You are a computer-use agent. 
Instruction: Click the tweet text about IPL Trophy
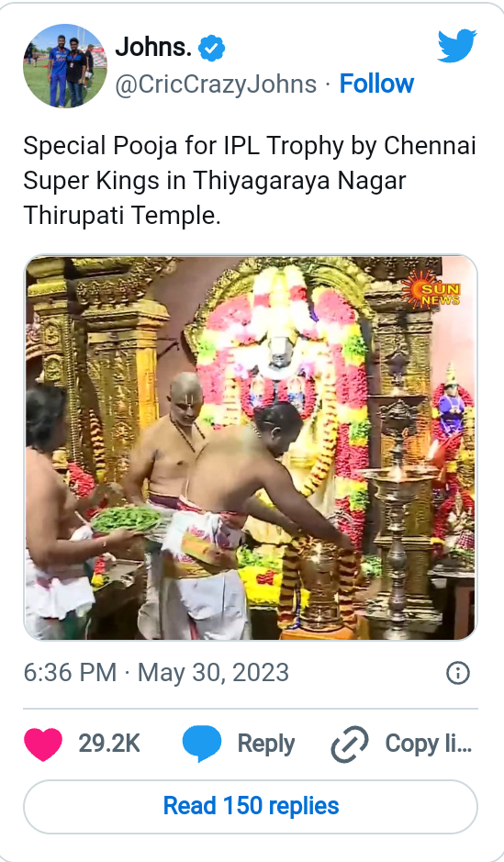[x=250, y=180]
